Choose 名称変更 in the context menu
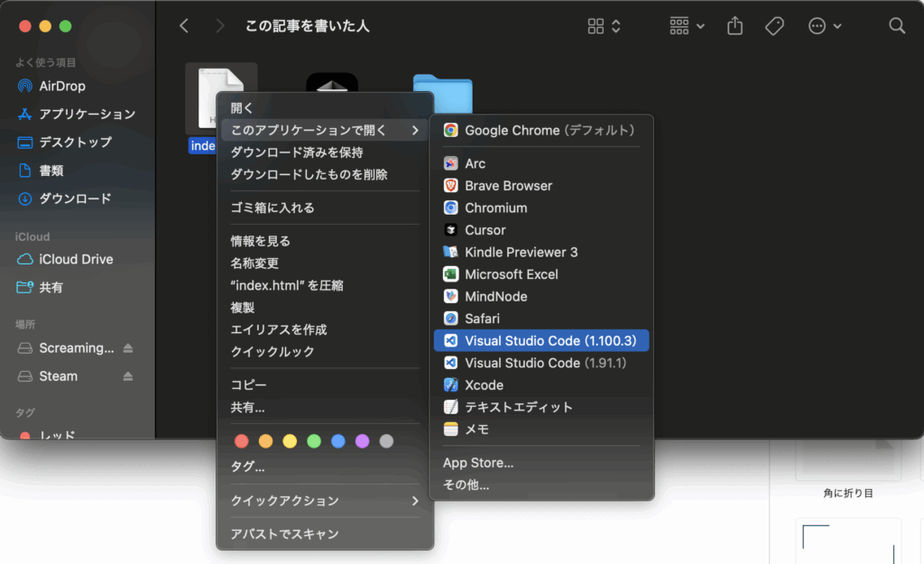924x564 pixels. (x=325, y=263)
